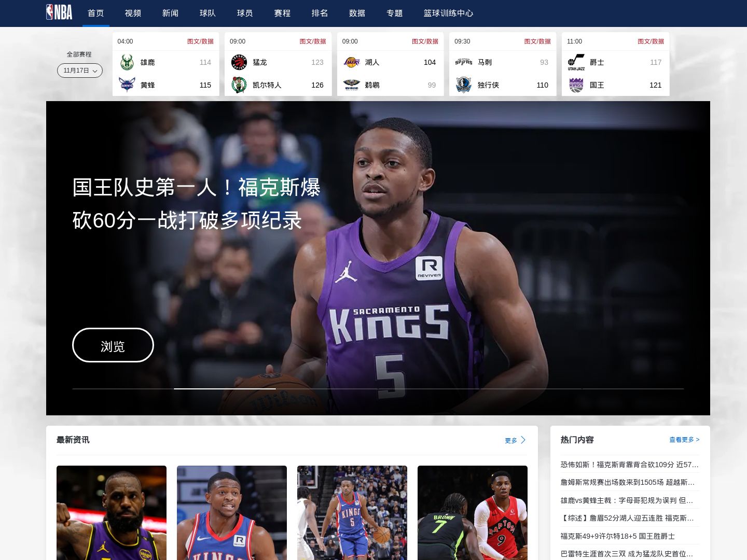This screenshot has height=560, width=747.
Task: Click the Celtics score 126
Action: tap(317, 85)
